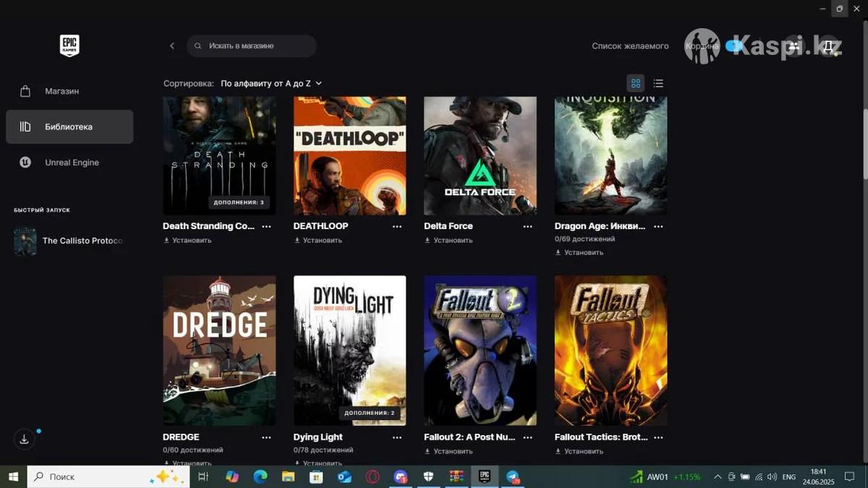Open the sort dropdown По алфавиту

[271, 83]
